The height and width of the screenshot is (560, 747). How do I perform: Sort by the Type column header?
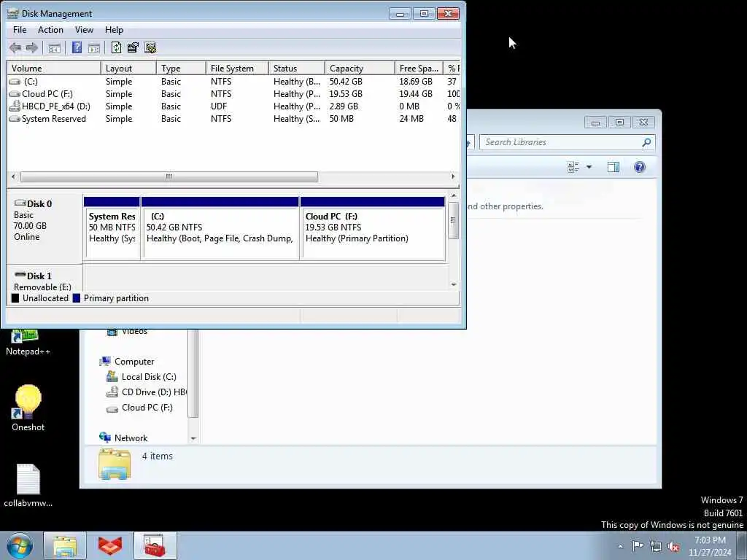pos(181,68)
